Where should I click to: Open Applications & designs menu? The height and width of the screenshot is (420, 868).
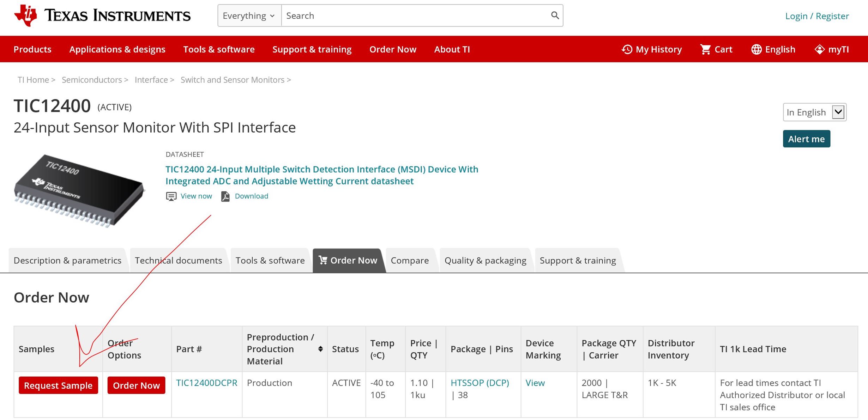coord(117,49)
